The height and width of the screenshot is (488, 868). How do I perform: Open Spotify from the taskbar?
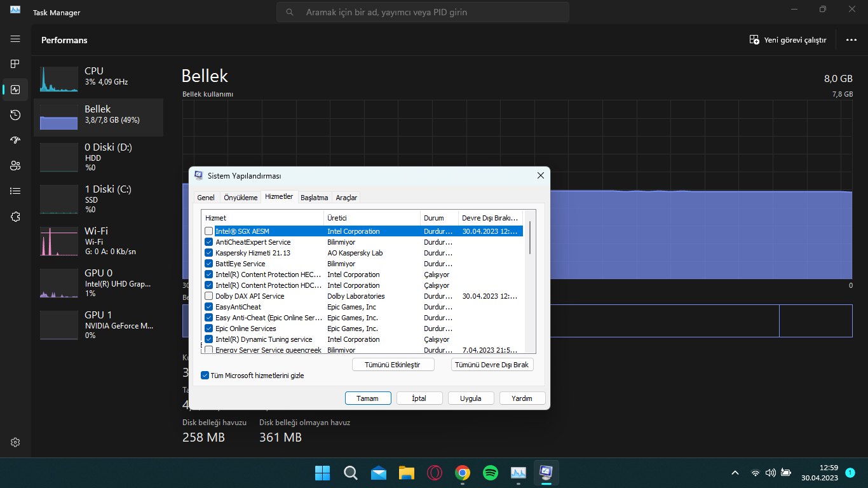491,473
